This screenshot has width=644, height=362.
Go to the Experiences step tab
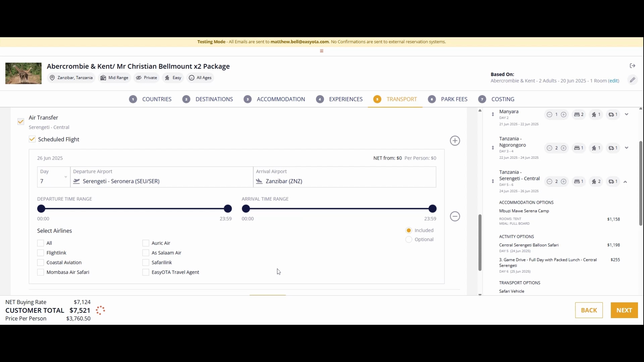point(339,99)
